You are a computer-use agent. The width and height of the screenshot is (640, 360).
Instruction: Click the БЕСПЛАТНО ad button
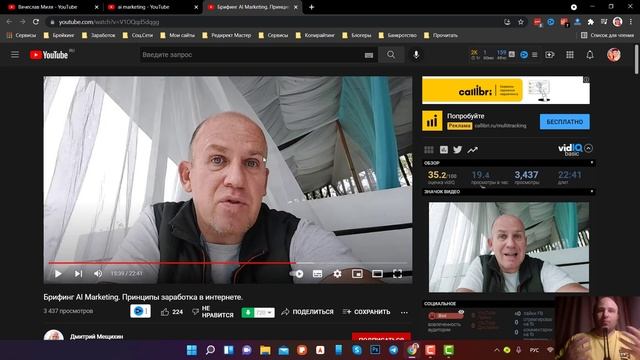564,122
